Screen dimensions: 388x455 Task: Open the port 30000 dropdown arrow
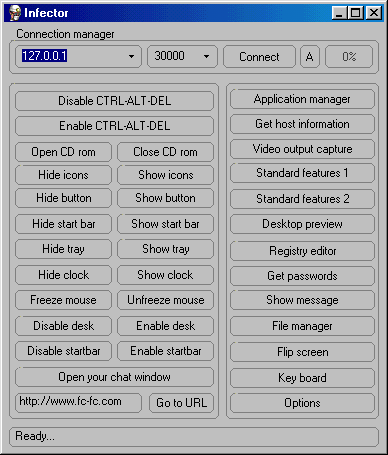tap(207, 56)
